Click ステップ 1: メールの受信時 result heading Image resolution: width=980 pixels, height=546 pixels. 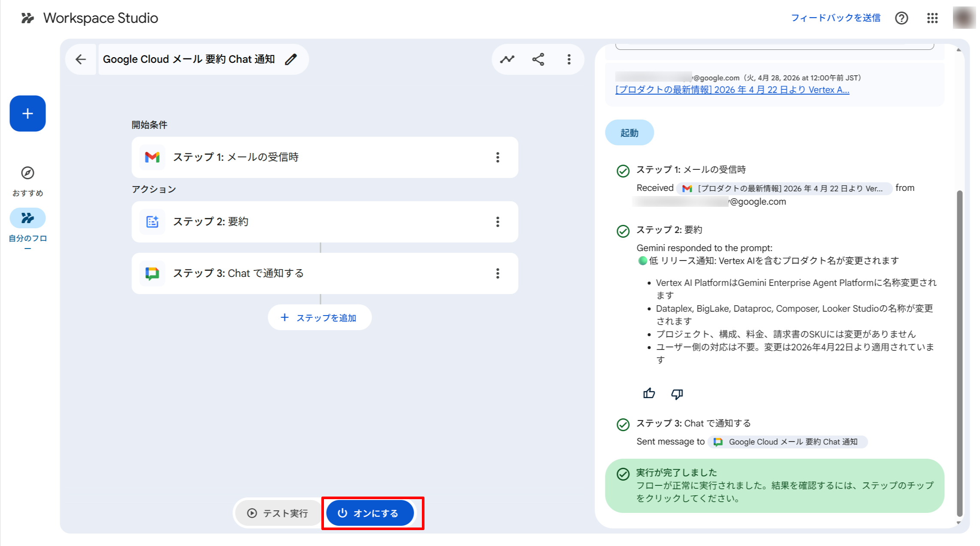click(x=691, y=170)
